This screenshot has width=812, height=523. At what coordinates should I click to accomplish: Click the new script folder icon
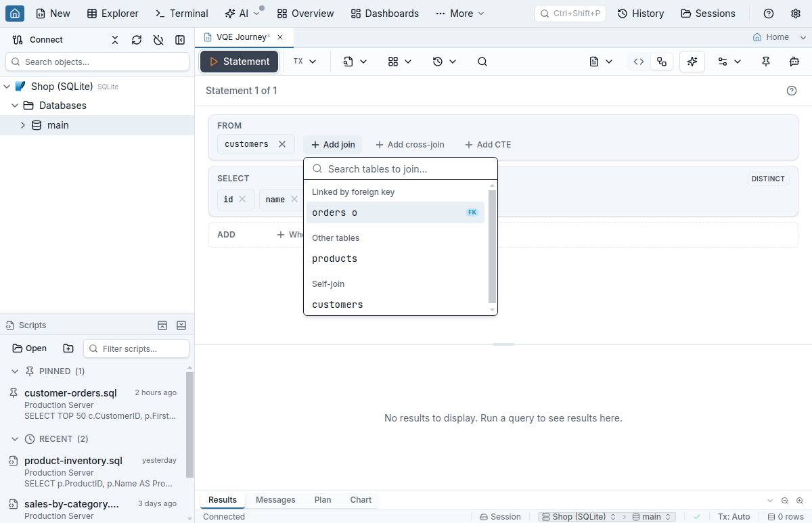pyautogui.click(x=68, y=348)
